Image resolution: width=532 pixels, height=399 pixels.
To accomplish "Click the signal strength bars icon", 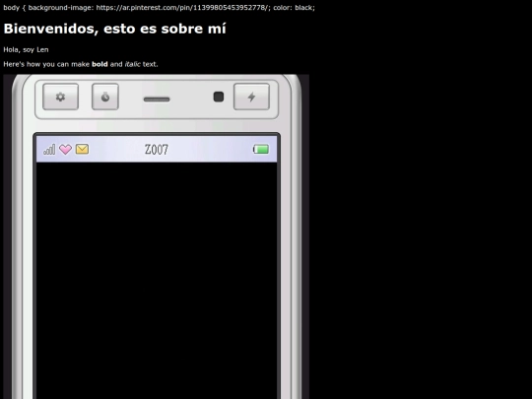I will pos(49,150).
